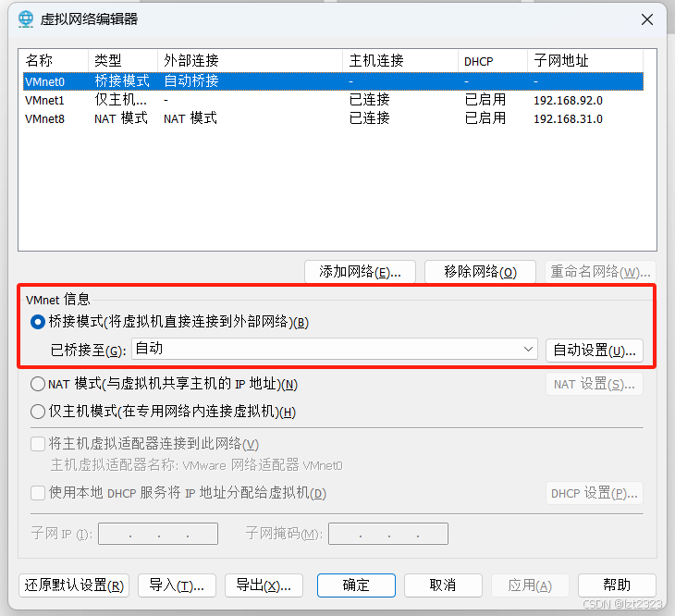Viewport: 675px width, 616px height.
Task: Select the VMnet0 row
Action: pos(333,81)
